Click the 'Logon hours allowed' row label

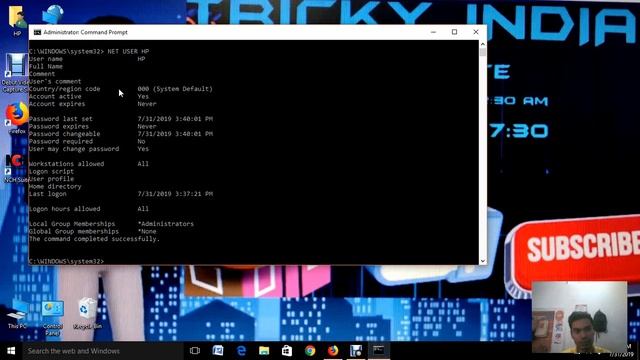tap(64, 209)
